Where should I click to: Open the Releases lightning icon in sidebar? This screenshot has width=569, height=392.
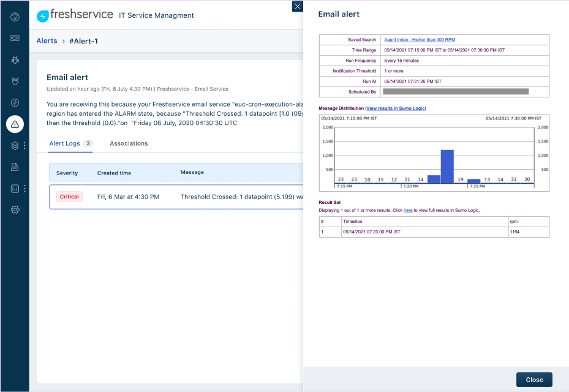[x=15, y=103]
